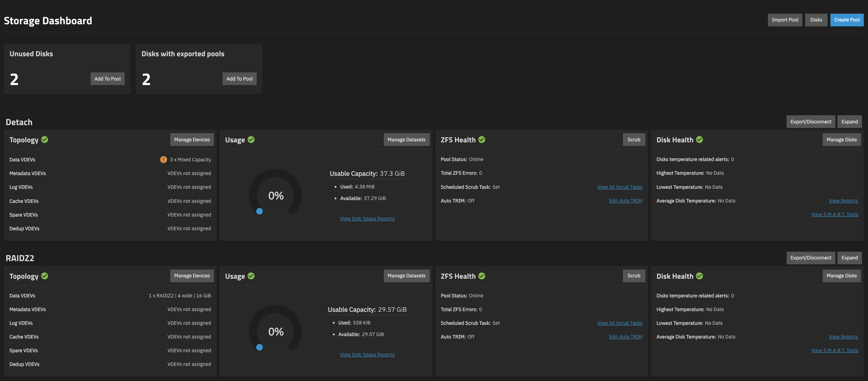The image size is (868, 381).
Task: Click RAIDZ2 Topology green check icon
Action: click(45, 276)
